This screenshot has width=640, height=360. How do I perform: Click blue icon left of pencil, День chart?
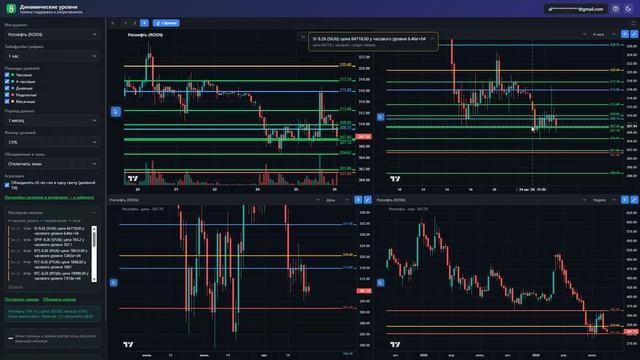(x=358, y=200)
